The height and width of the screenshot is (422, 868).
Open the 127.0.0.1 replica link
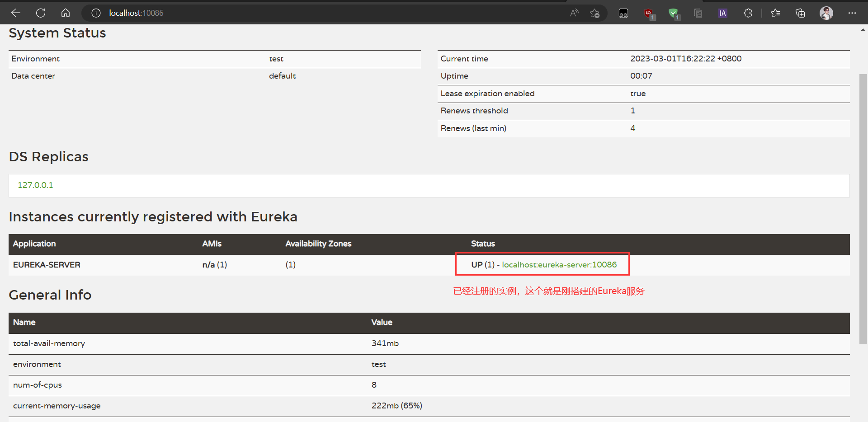point(35,185)
